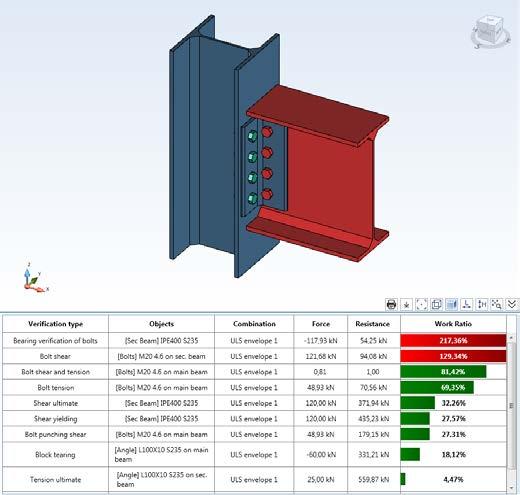Sort by the Work Ratio column header
Viewport: 520px width, 495px height.
(453, 324)
